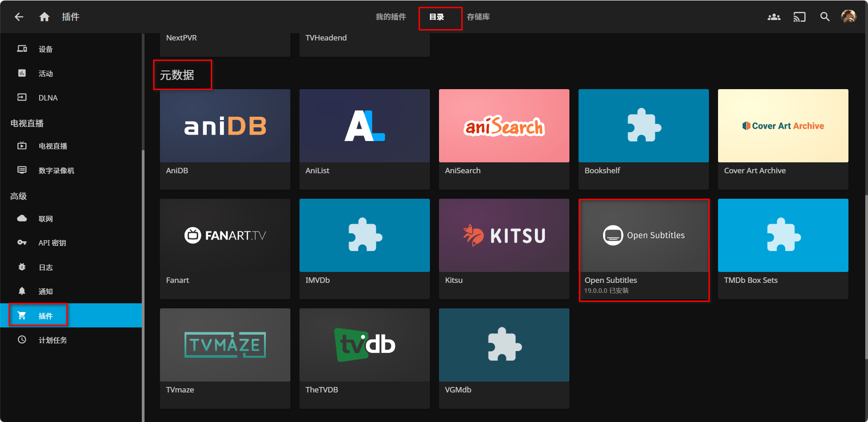Open search with the magnifier icon
The width and height of the screenshot is (868, 422).
tap(824, 17)
